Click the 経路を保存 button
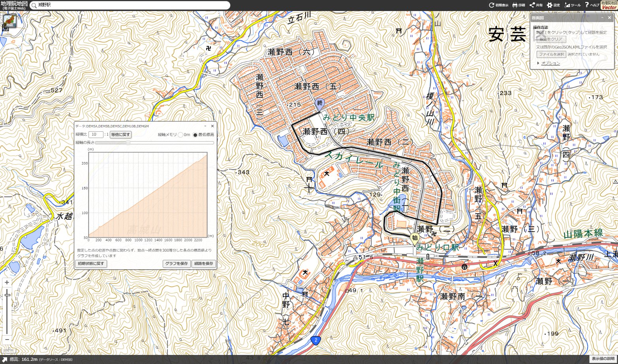The height and width of the screenshot is (364, 618). pos(204,263)
